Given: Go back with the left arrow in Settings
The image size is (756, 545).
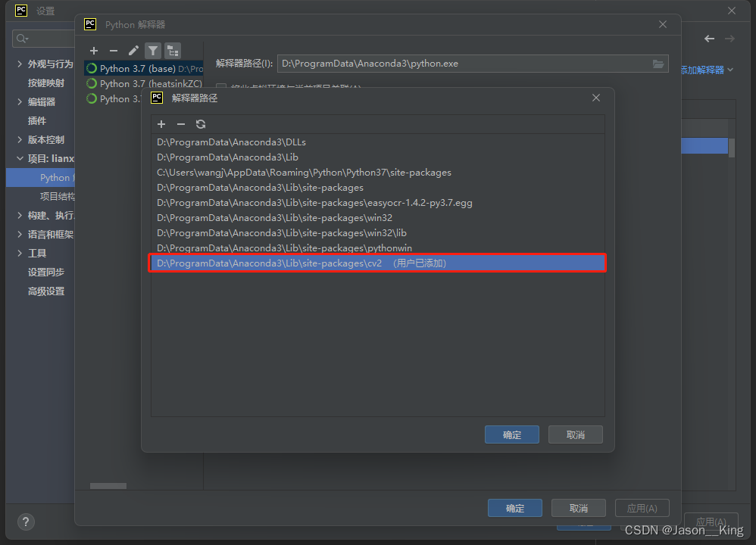Looking at the screenshot, I should [709, 39].
